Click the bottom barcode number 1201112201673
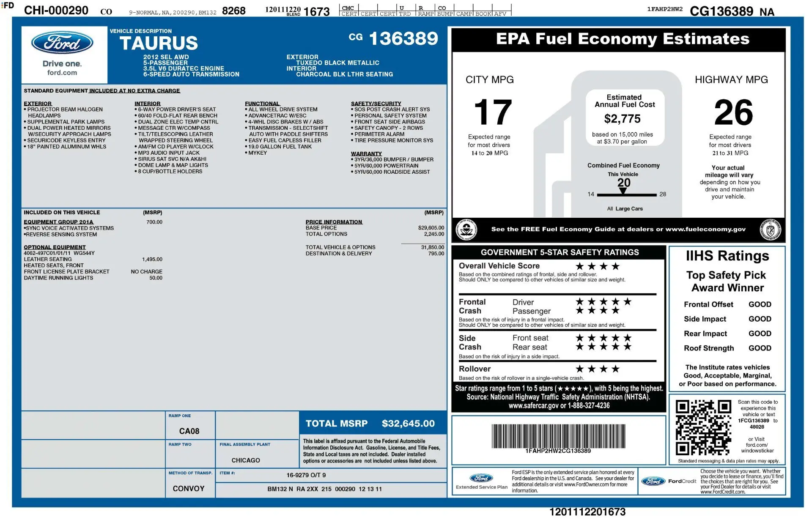 tap(587, 512)
